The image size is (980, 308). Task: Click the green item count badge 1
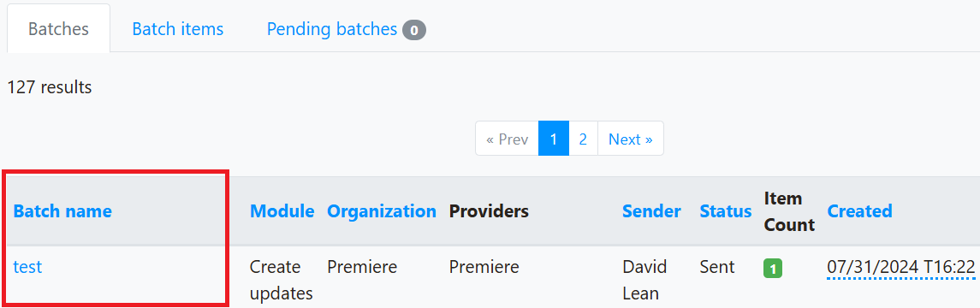pyautogui.click(x=773, y=269)
